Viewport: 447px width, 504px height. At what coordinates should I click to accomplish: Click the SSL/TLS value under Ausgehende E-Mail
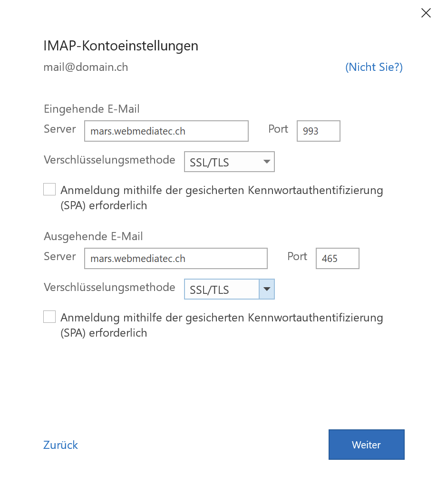pyautogui.click(x=209, y=290)
